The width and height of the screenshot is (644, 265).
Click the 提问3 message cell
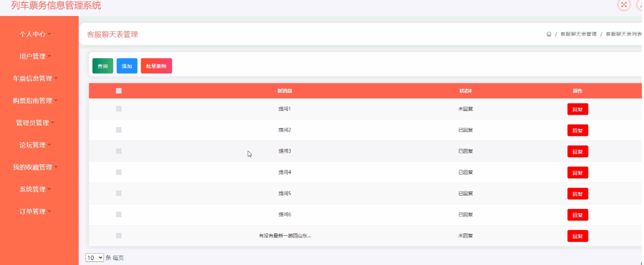(285, 151)
